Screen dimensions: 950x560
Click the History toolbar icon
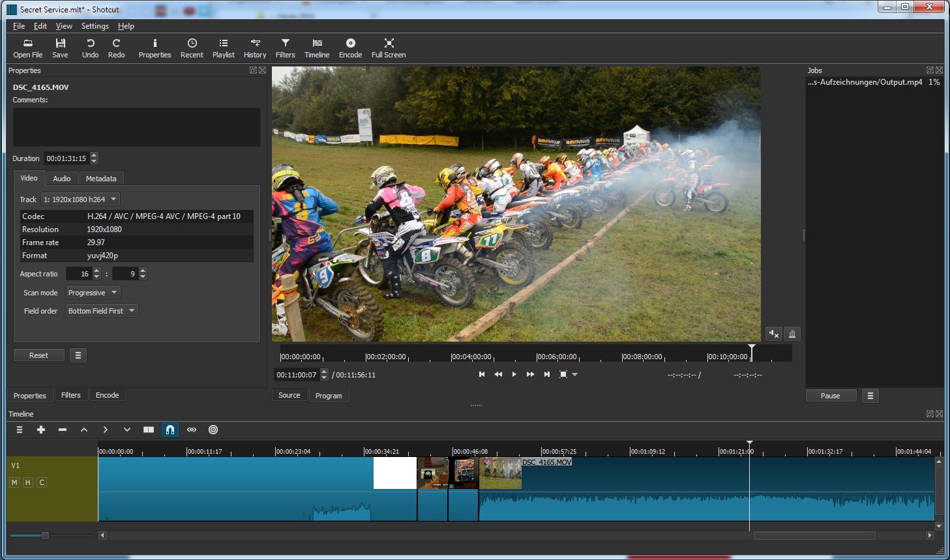(254, 46)
